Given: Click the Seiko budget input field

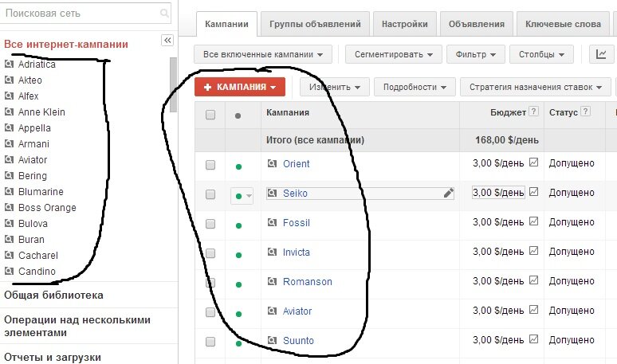Looking at the screenshot, I should coord(498,193).
